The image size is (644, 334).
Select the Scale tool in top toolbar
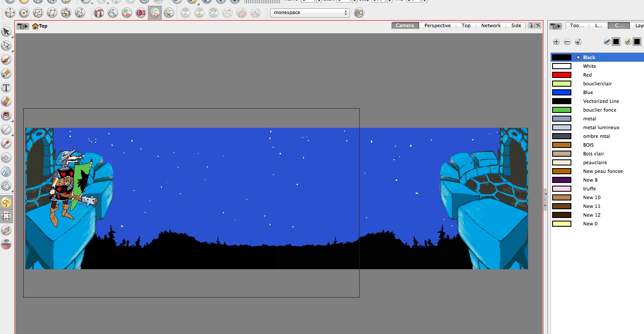point(38,13)
